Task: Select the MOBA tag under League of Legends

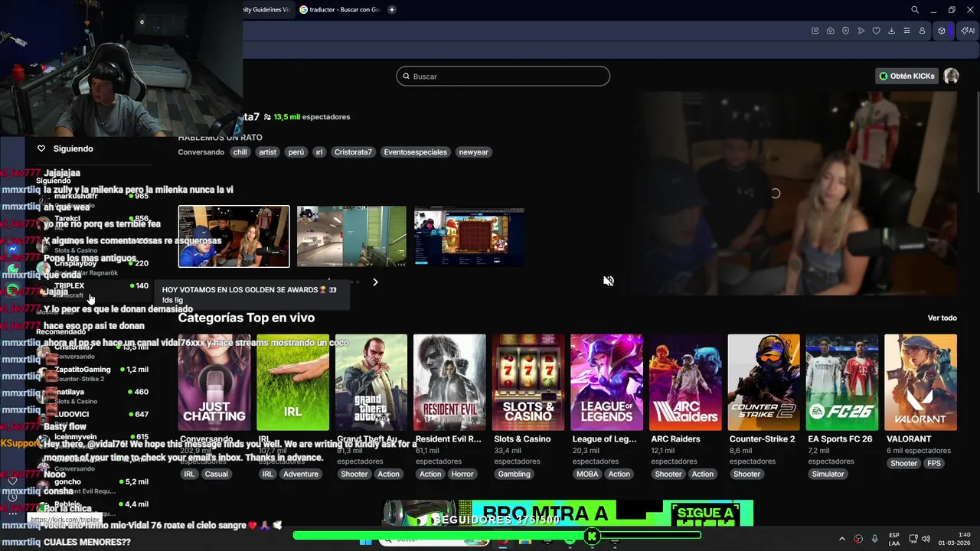Action: coord(587,474)
